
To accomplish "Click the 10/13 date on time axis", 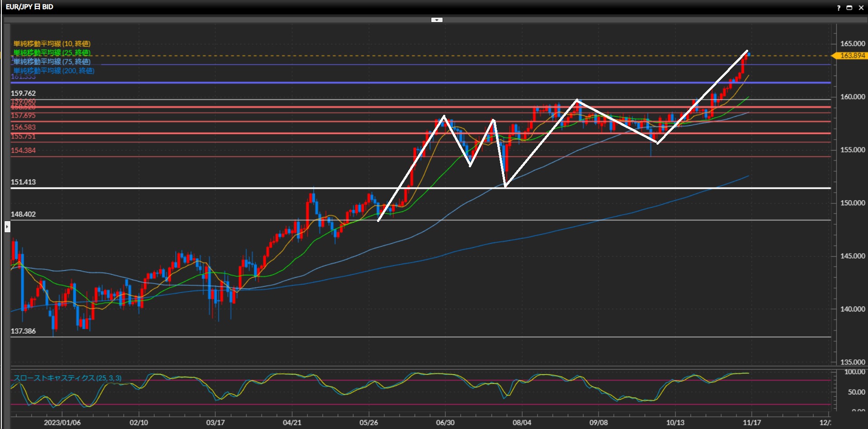I will [x=675, y=423].
